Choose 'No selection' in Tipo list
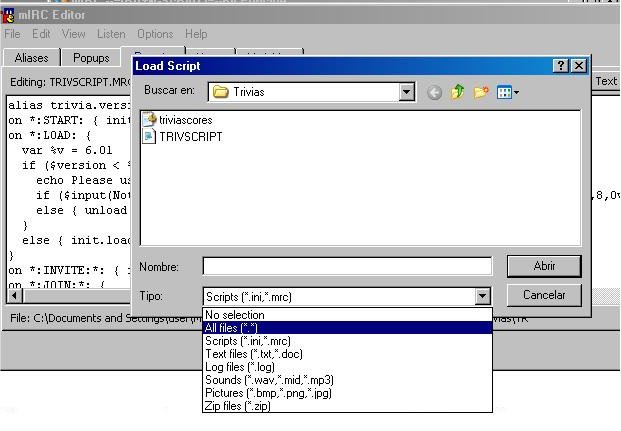 (347, 315)
